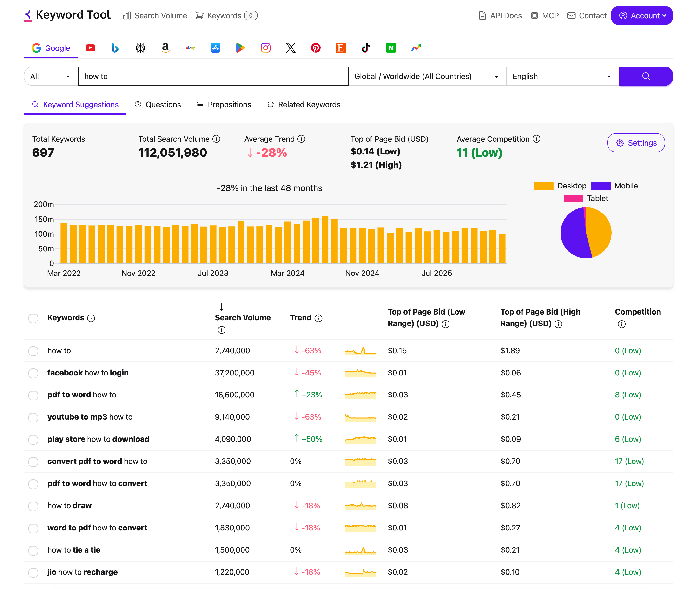Open the YouTube keyword source
700x589 pixels.
[x=90, y=48]
